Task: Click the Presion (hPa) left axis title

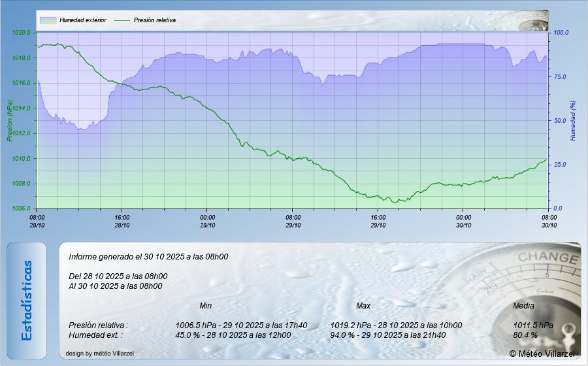Action: click(10, 121)
